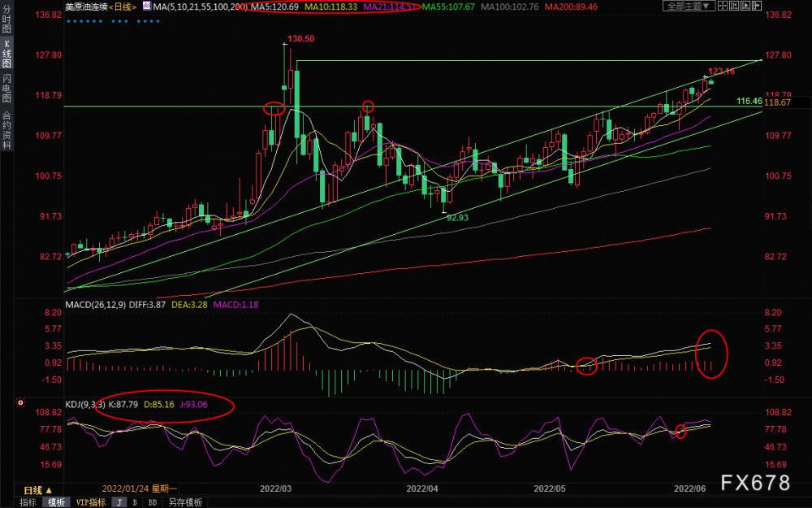
Task: Click the 美原油连续 contract title
Action: click(87, 7)
